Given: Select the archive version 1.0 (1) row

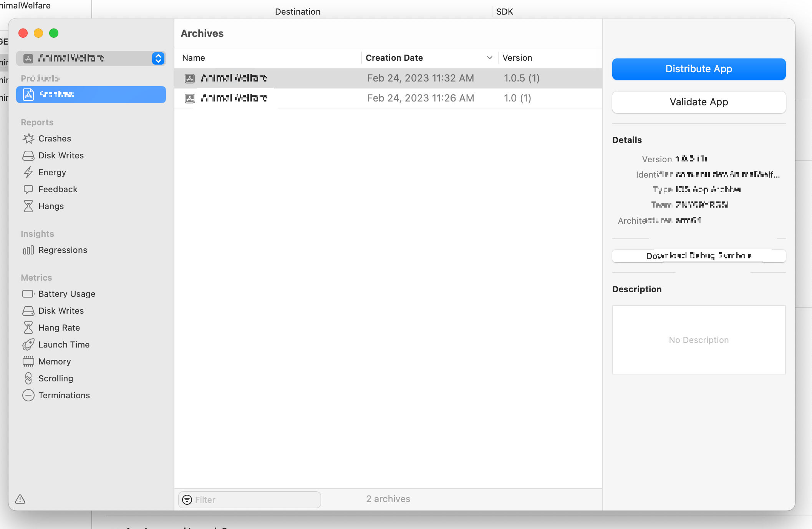Looking at the screenshot, I should click(x=388, y=98).
